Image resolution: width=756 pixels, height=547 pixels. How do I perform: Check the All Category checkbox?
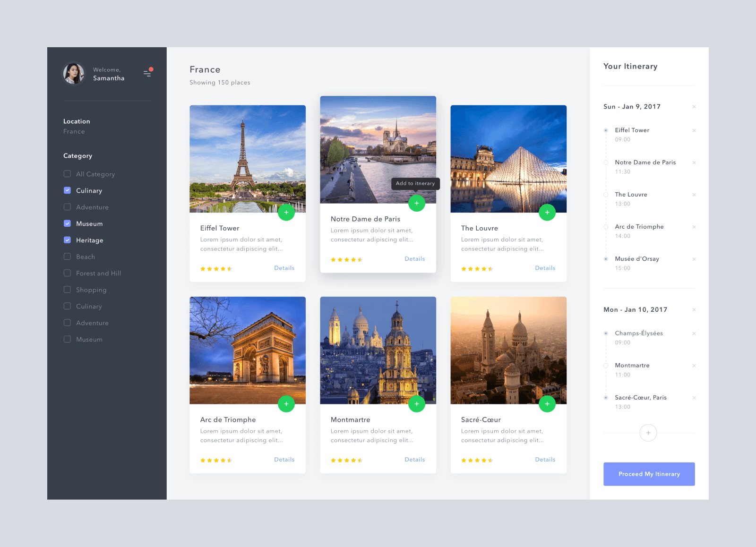click(x=67, y=174)
